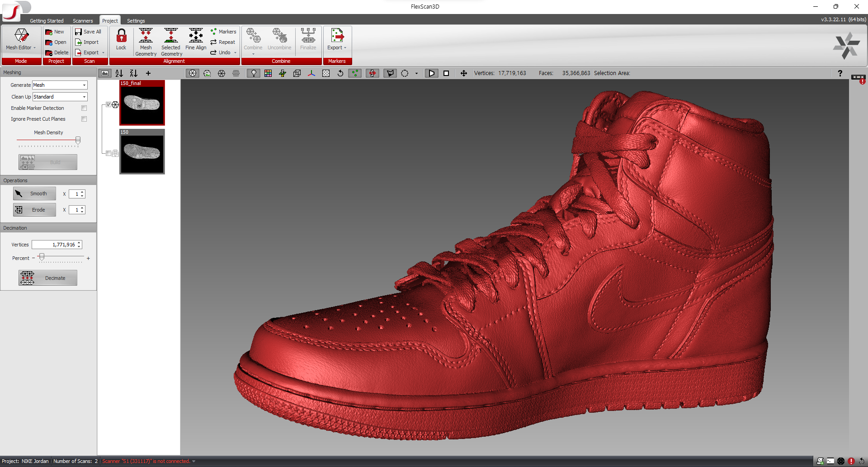Select wireframe mesh display mode icon

(x=222, y=73)
